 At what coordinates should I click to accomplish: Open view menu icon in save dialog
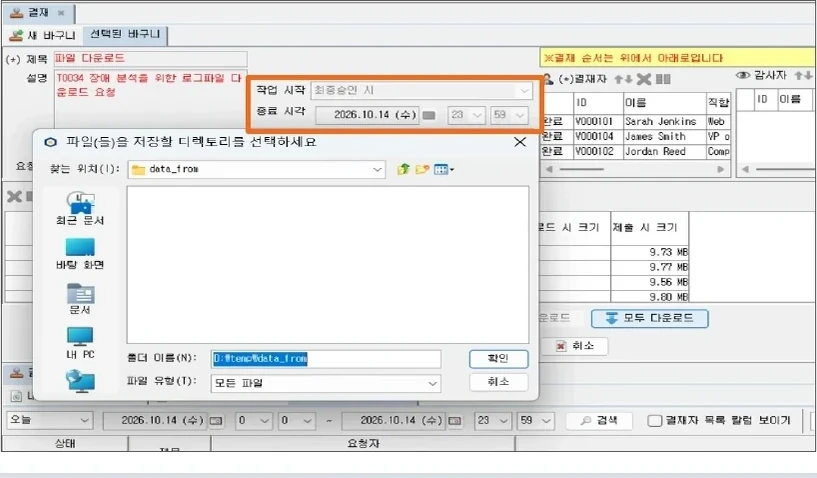pos(443,169)
